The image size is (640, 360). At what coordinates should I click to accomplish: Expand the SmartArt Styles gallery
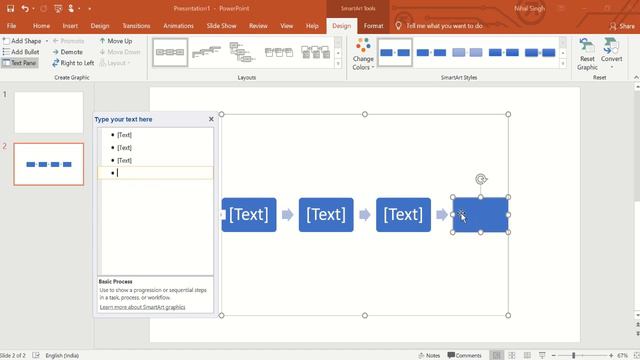pyautogui.click(x=563, y=64)
